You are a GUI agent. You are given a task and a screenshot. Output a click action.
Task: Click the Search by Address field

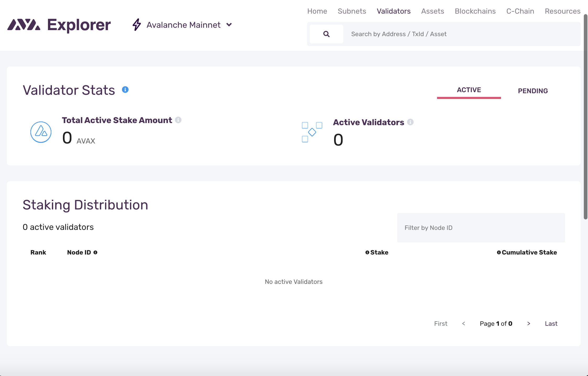tap(419, 34)
